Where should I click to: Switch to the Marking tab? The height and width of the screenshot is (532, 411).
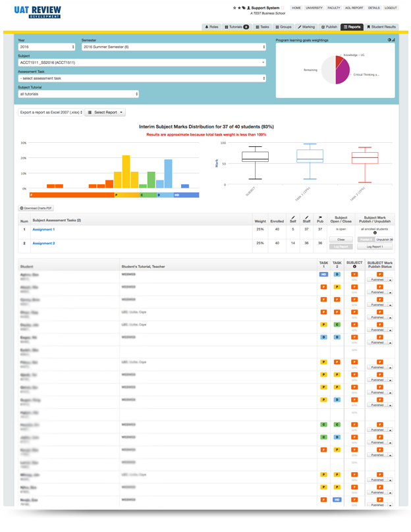pyautogui.click(x=306, y=27)
